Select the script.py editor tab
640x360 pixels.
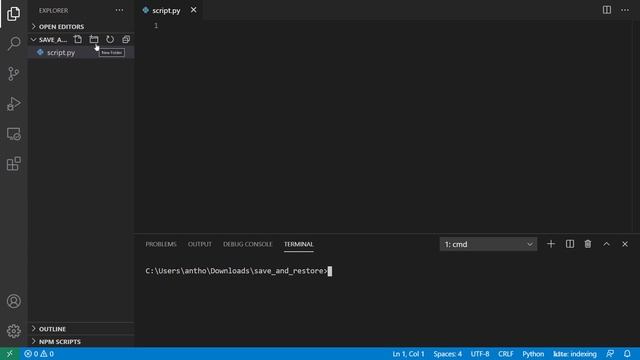click(x=165, y=10)
